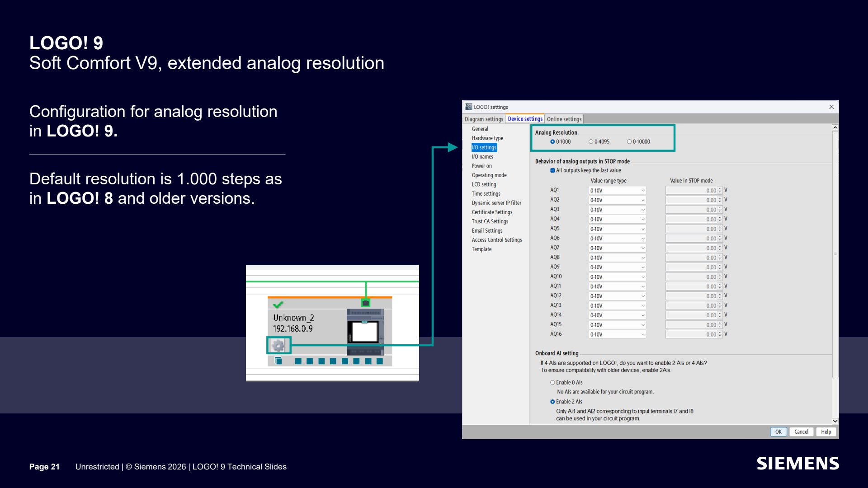This screenshot has height=488, width=868.
Task: Open the Power on category
Action: [482, 166]
